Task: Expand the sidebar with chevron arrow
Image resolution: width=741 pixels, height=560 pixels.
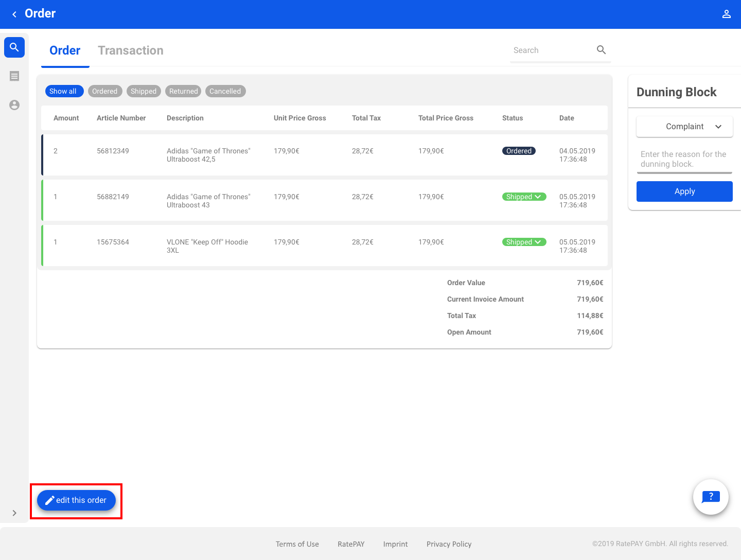Action: (14, 513)
